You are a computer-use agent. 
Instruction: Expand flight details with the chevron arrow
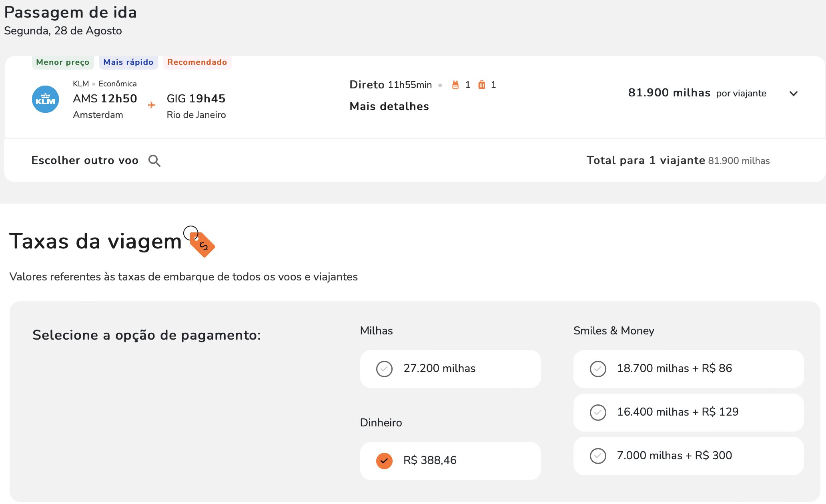794,94
